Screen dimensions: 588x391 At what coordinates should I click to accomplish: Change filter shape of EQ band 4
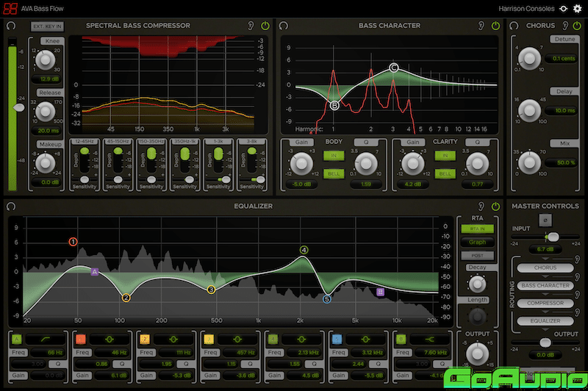(x=301, y=340)
